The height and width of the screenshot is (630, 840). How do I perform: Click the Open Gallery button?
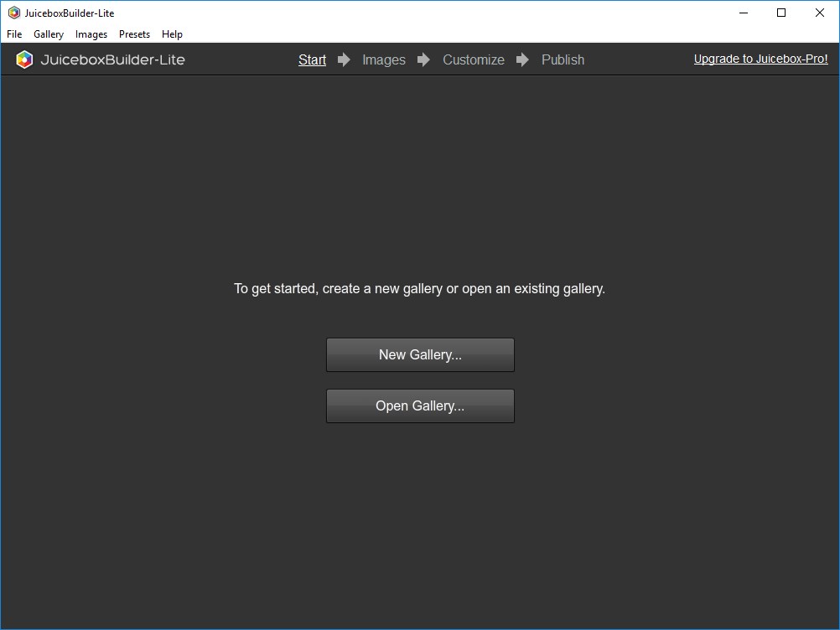pos(419,405)
